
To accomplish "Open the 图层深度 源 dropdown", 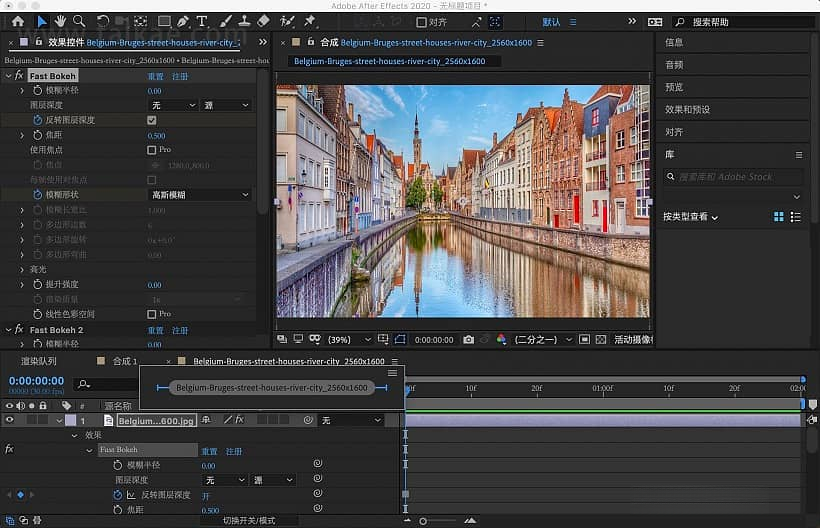I will (226, 106).
